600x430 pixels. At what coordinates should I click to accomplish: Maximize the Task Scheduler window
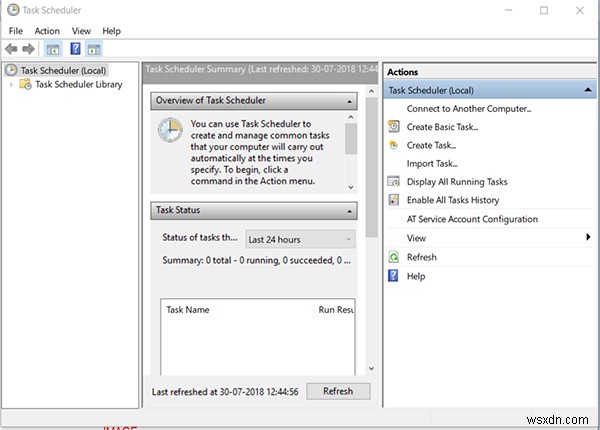click(x=544, y=10)
